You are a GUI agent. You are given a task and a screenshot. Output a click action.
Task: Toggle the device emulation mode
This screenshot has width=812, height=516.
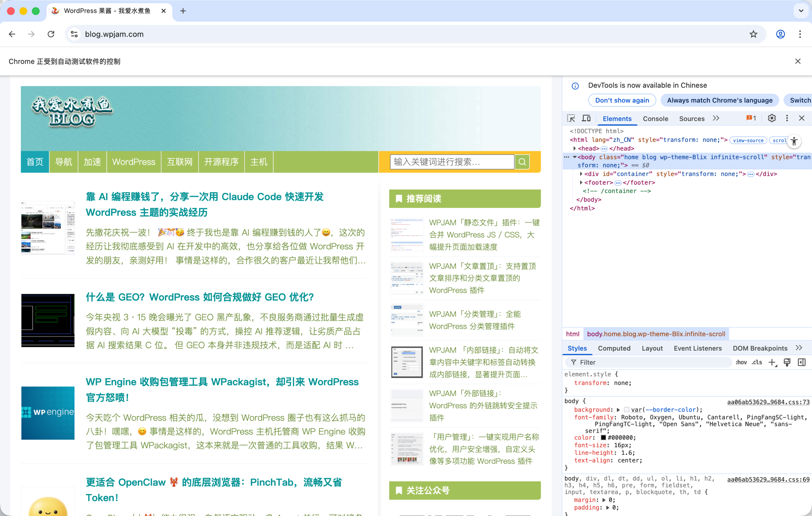click(x=586, y=118)
